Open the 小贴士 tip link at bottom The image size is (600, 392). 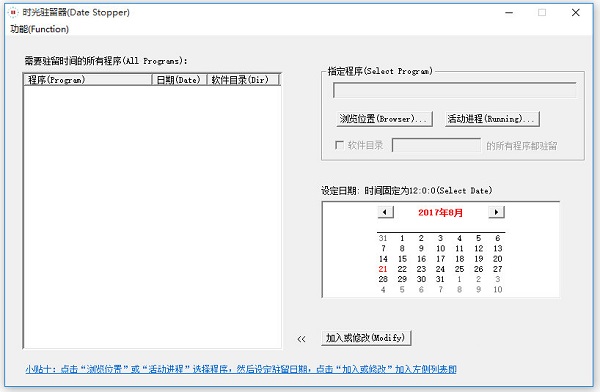(x=241, y=369)
